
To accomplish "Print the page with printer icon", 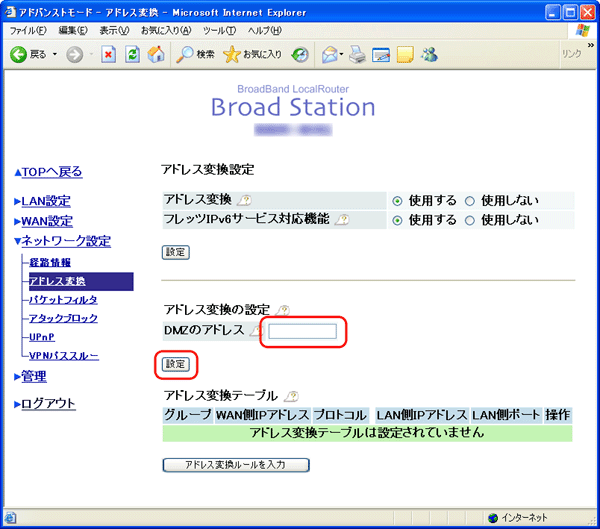I will [x=357, y=54].
